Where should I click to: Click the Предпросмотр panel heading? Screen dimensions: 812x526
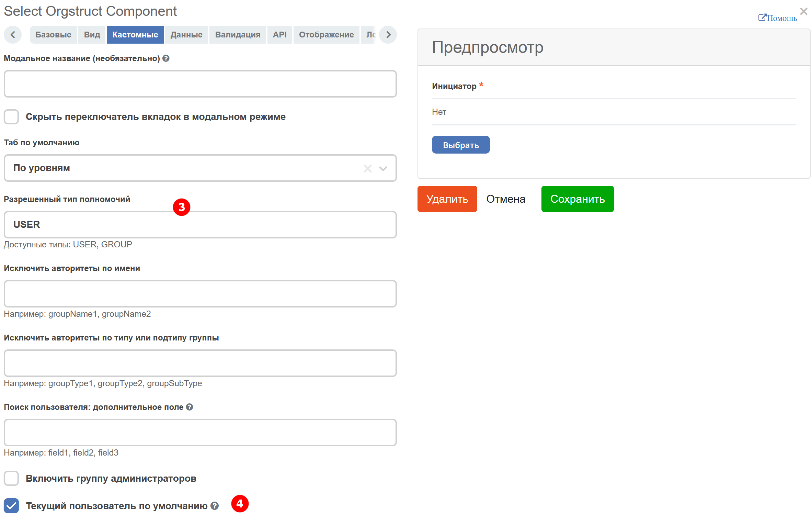[x=488, y=47]
